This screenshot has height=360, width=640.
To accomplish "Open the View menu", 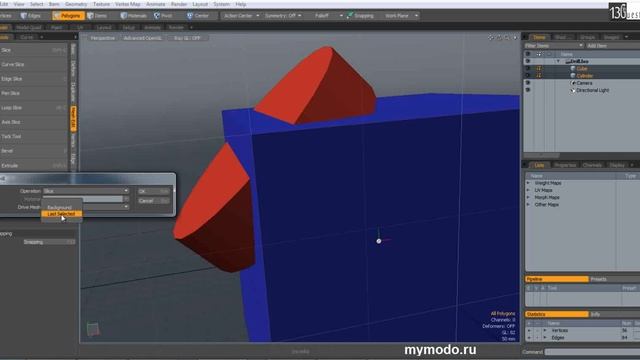I will 19,4.
